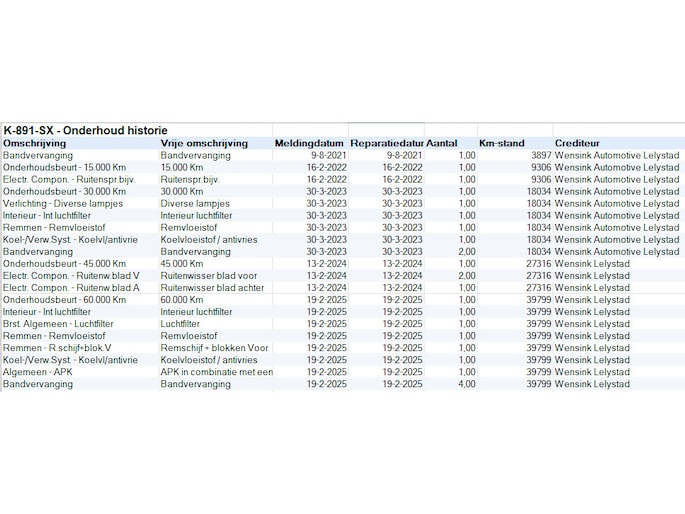Click the Ruitenwisser blad voor cell
Image resolution: width=685 pixels, height=514 pixels.
208,275
